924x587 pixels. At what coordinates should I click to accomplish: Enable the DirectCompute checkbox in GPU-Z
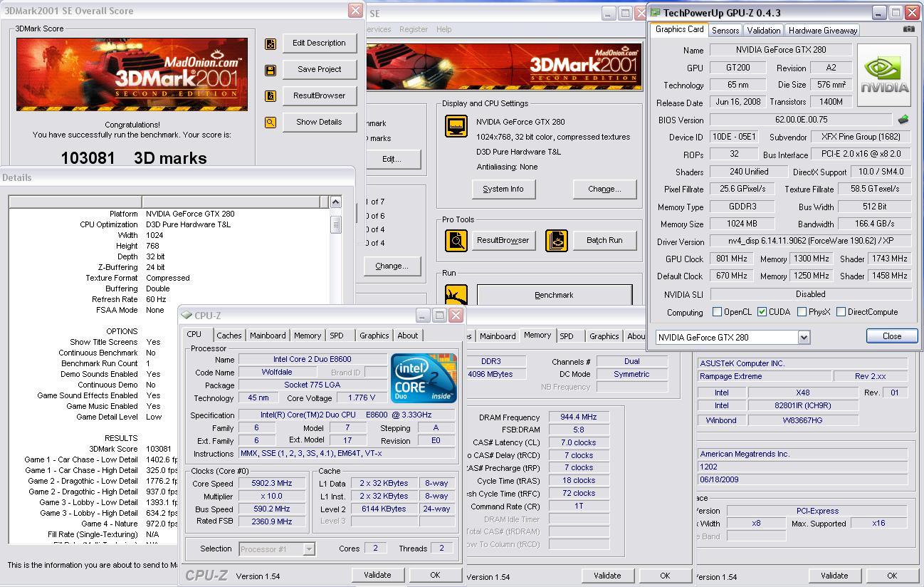(841, 312)
